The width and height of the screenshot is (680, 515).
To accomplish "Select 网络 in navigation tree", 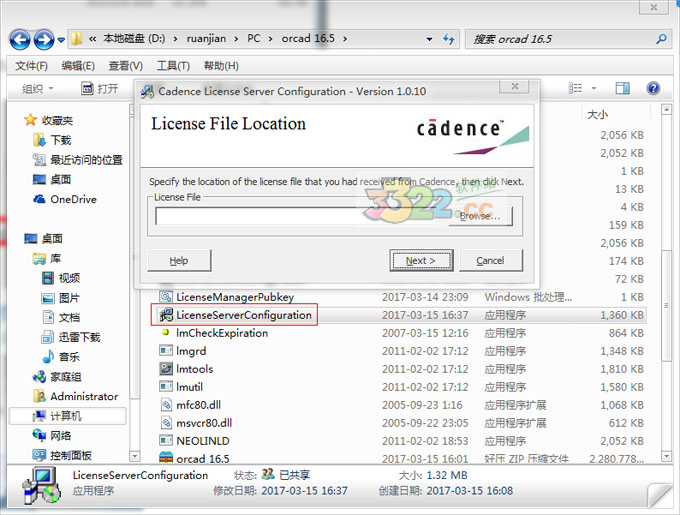I will [x=52, y=436].
